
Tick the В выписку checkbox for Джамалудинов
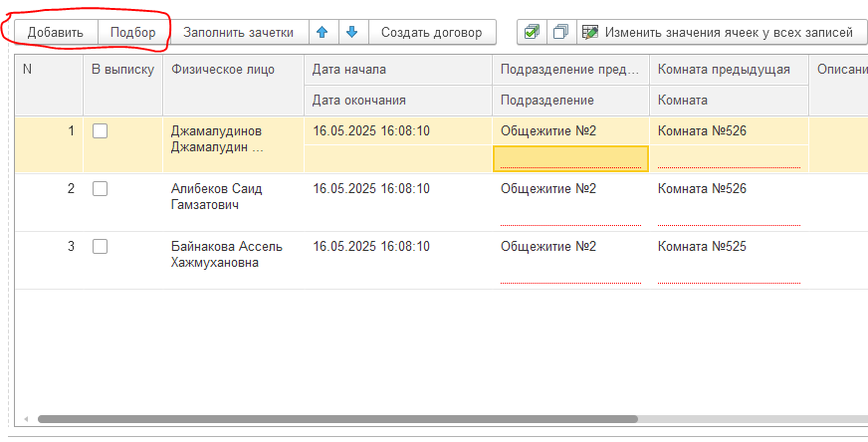pyautogui.click(x=100, y=131)
